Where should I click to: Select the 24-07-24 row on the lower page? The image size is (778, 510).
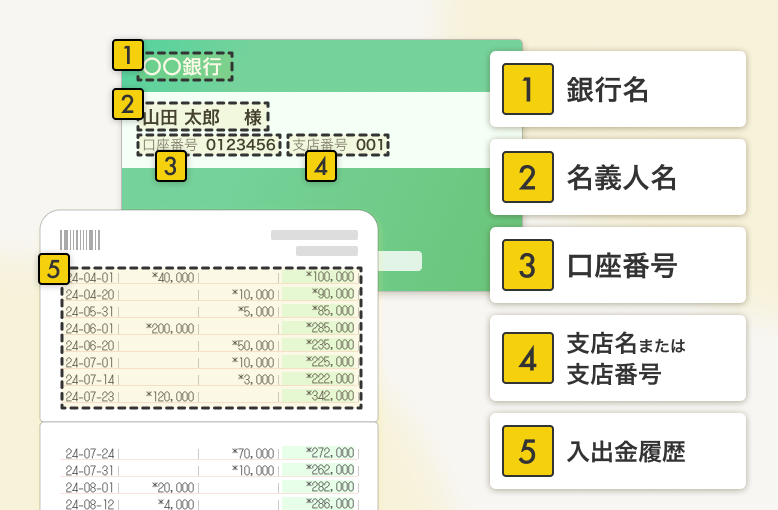[x=210, y=453]
